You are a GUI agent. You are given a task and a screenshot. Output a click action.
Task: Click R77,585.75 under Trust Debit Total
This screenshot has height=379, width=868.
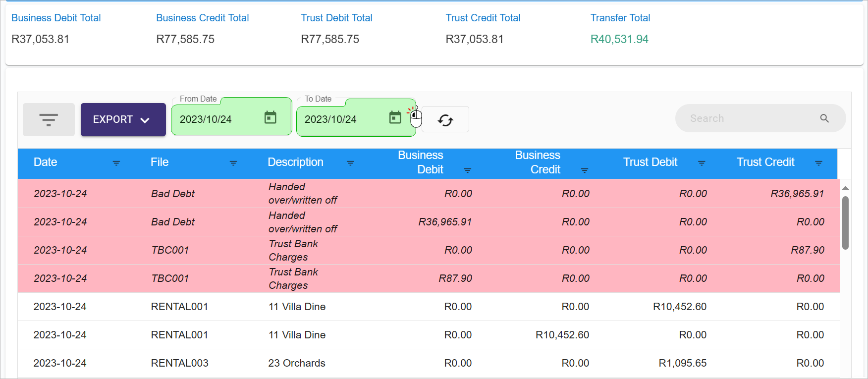coord(330,39)
